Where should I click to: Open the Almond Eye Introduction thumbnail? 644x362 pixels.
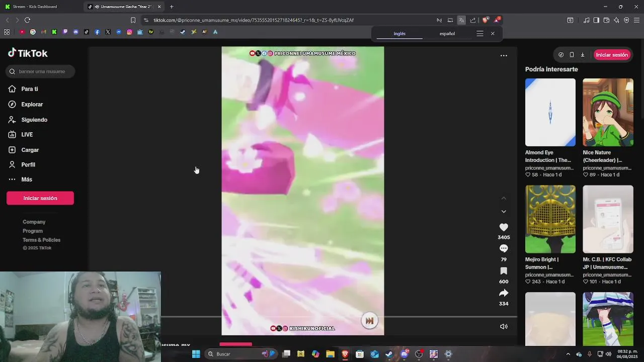(x=550, y=112)
